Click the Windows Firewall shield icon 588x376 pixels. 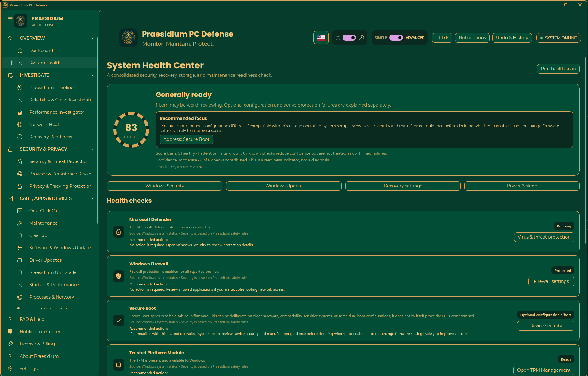click(x=119, y=276)
